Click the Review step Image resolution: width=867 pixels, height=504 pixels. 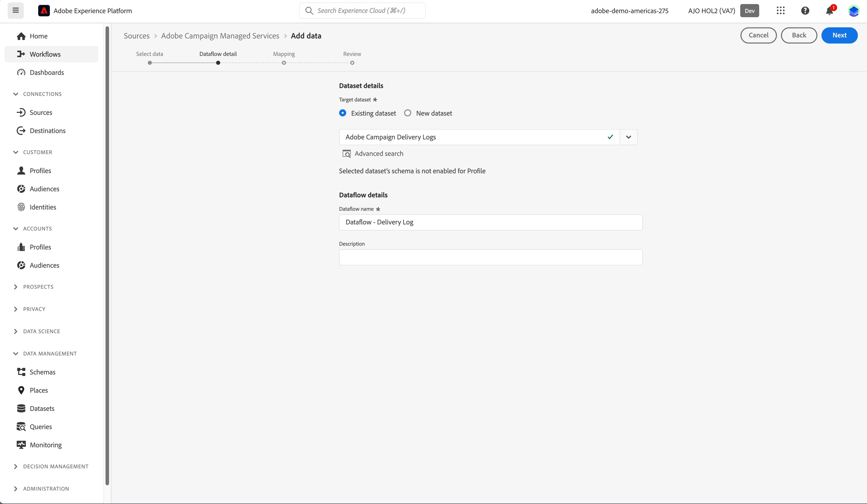[x=352, y=58]
